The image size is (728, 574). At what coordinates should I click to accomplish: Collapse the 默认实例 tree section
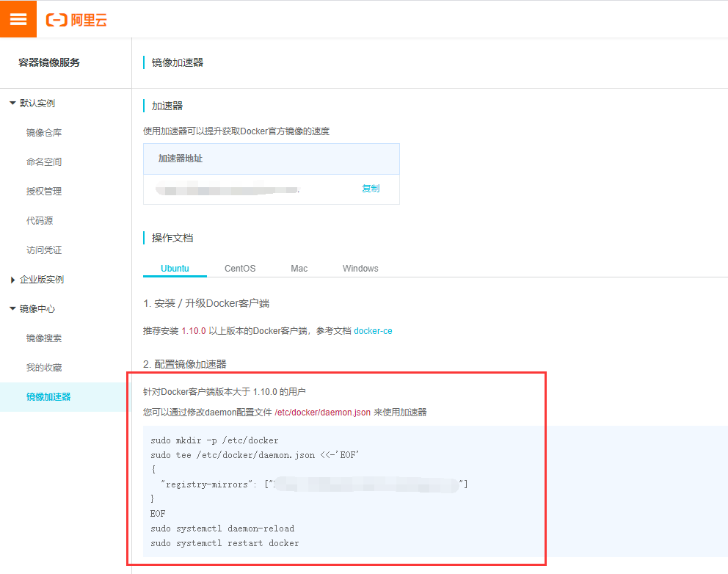pos(12,103)
